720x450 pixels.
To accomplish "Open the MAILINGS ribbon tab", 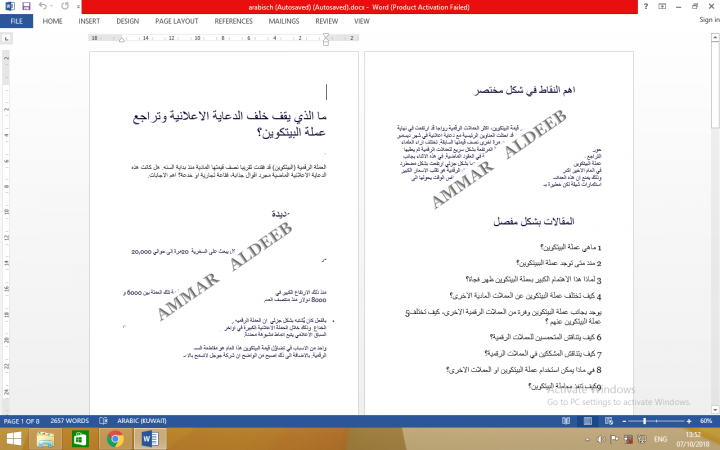I will [284, 21].
